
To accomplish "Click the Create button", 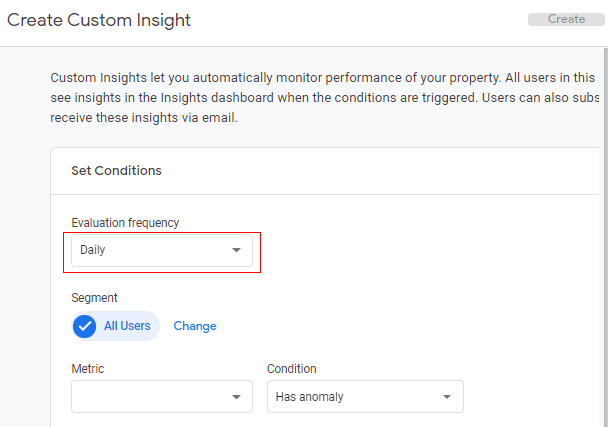I will (566, 19).
